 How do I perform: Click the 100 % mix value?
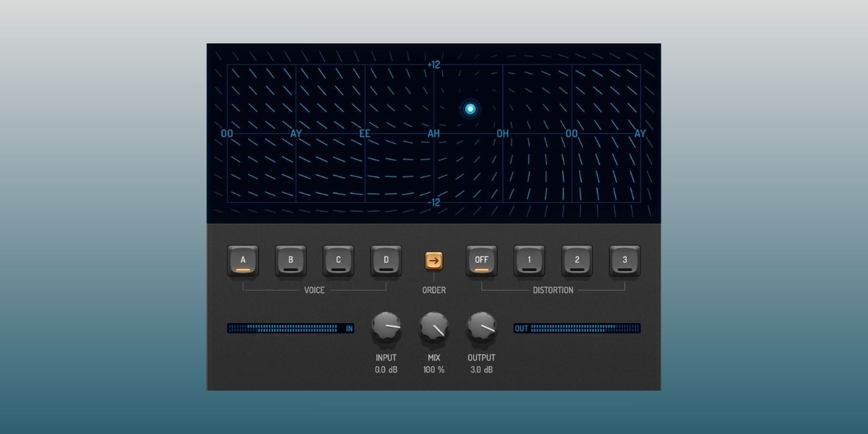(x=434, y=370)
